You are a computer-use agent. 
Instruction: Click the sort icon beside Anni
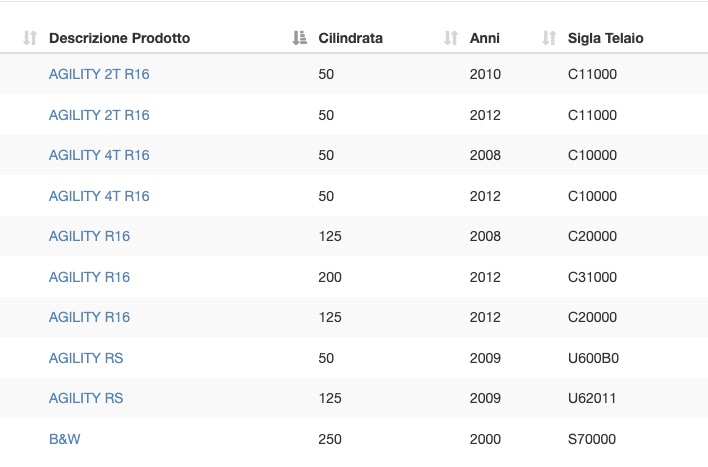[451, 38]
